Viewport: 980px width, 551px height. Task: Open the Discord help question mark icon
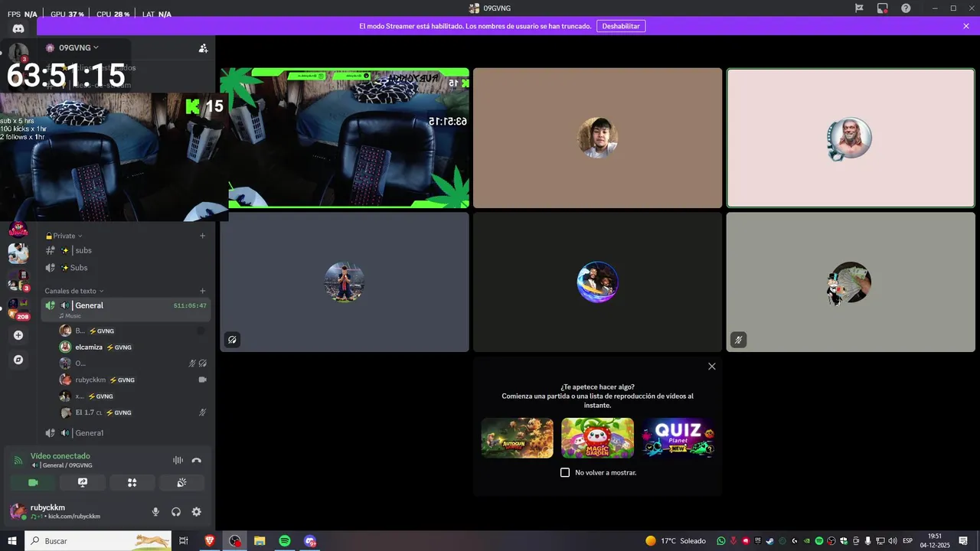click(x=906, y=8)
